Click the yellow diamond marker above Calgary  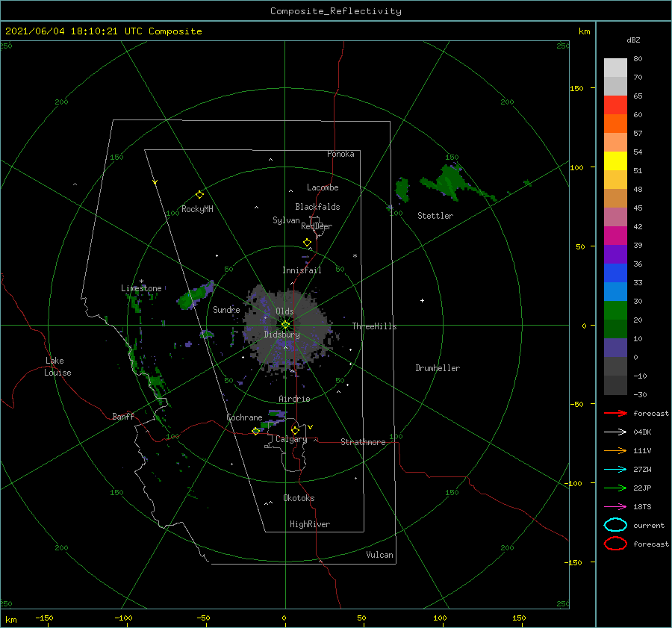click(x=295, y=430)
